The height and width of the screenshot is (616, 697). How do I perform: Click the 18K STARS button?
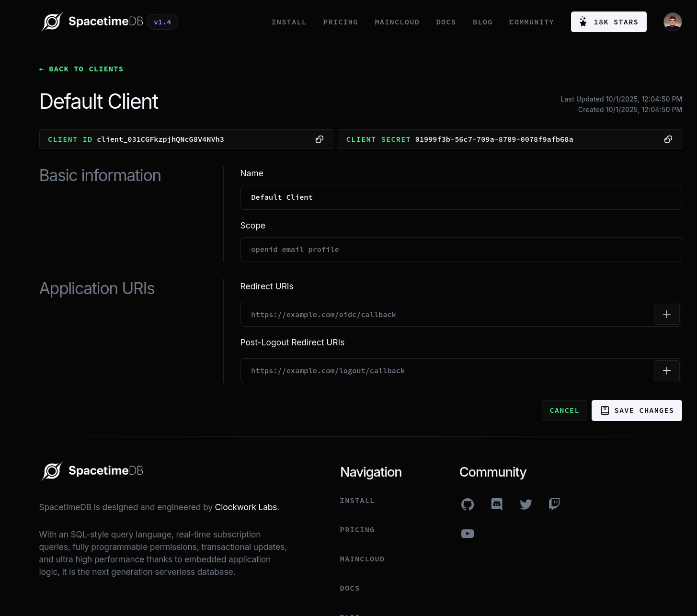[x=608, y=22]
